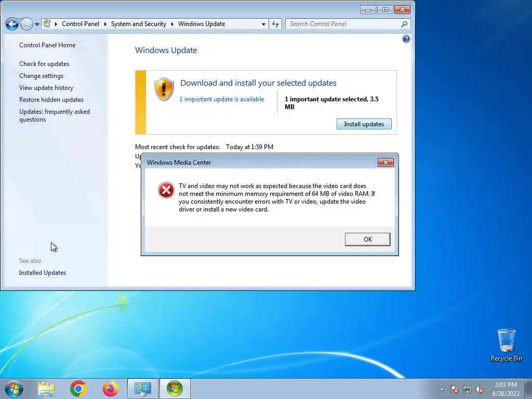Click the red error icon in dialog
Image resolution: width=532 pixels, height=399 pixels.
coord(166,190)
